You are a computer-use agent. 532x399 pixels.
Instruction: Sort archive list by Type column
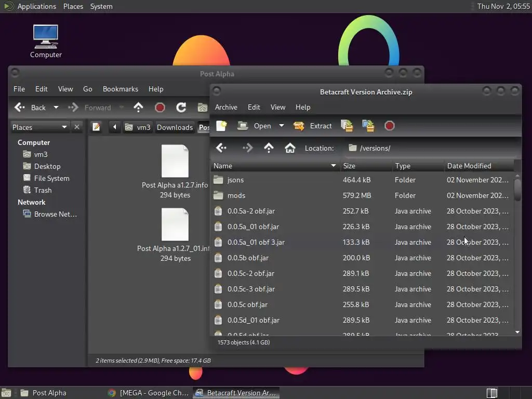coord(418,166)
